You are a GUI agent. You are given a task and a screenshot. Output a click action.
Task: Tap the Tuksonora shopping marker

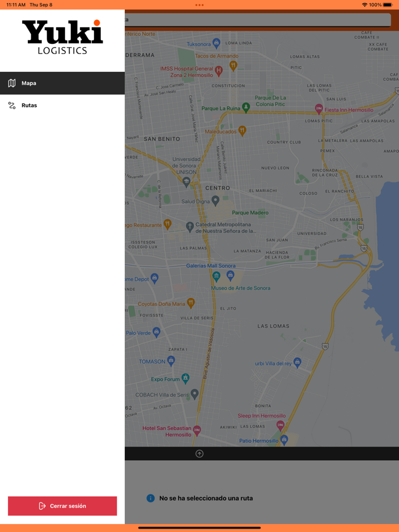pos(216,43)
